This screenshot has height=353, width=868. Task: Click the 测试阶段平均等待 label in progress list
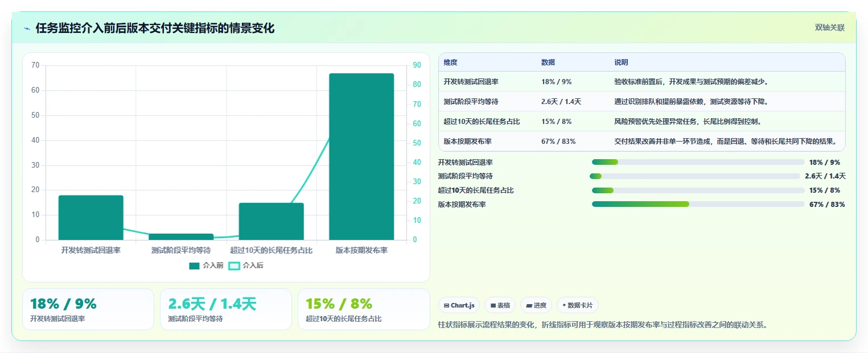click(x=465, y=176)
